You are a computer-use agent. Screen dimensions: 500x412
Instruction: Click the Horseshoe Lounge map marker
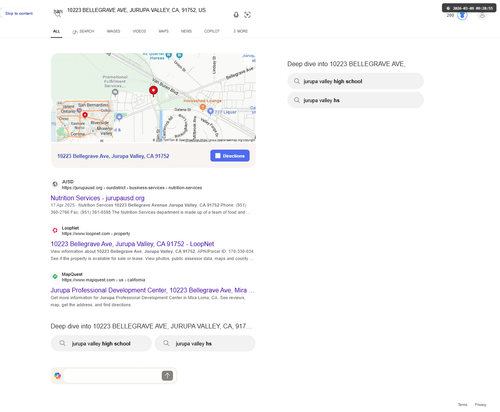pos(202,107)
